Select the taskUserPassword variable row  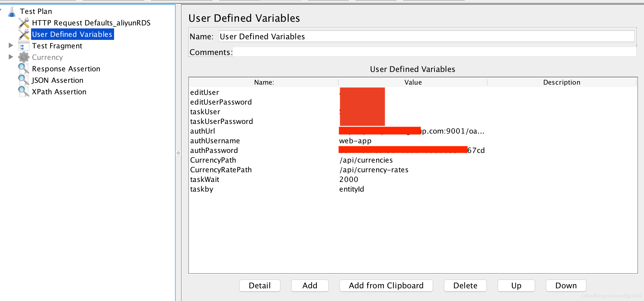pos(413,121)
